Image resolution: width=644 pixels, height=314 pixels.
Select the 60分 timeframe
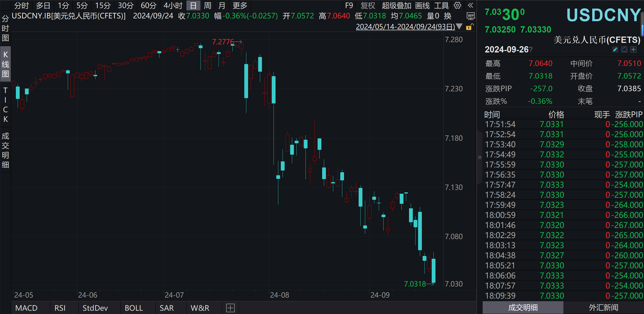149,5
